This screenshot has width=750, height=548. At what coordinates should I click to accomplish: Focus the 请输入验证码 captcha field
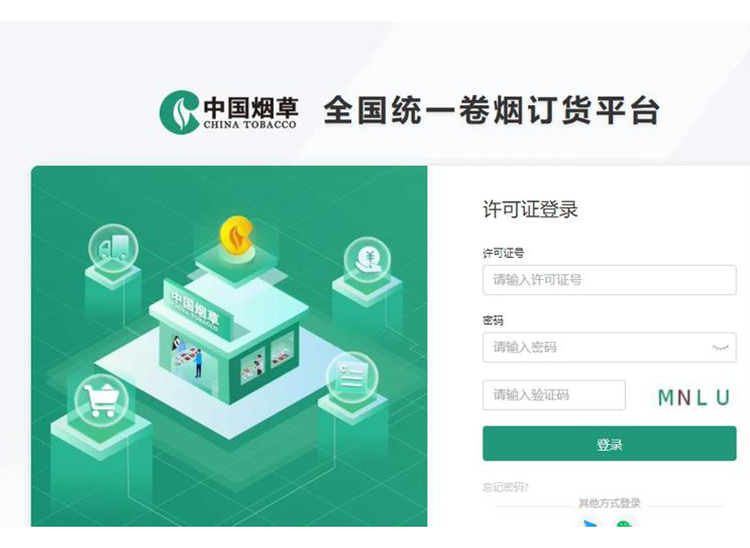tap(554, 395)
